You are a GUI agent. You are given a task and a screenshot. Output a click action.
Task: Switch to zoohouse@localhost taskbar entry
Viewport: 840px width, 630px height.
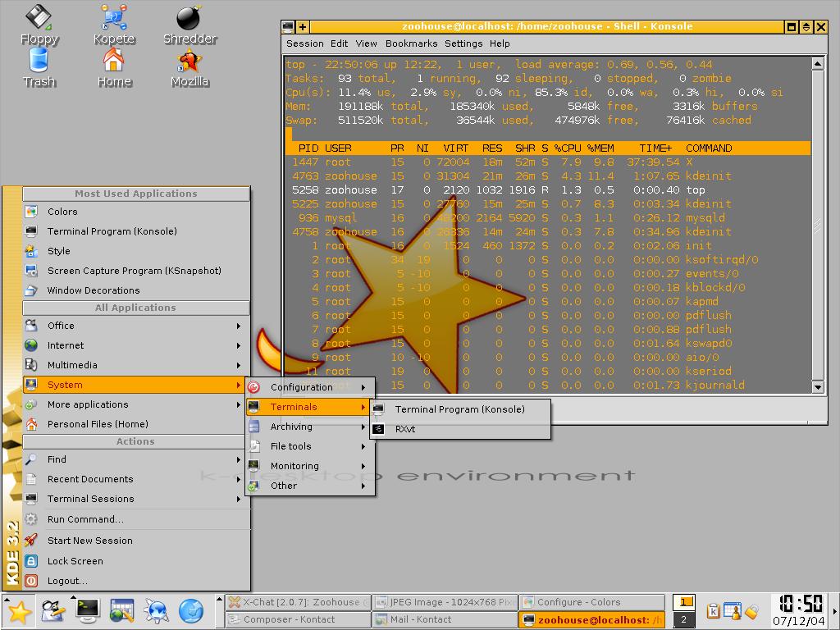point(591,620)
